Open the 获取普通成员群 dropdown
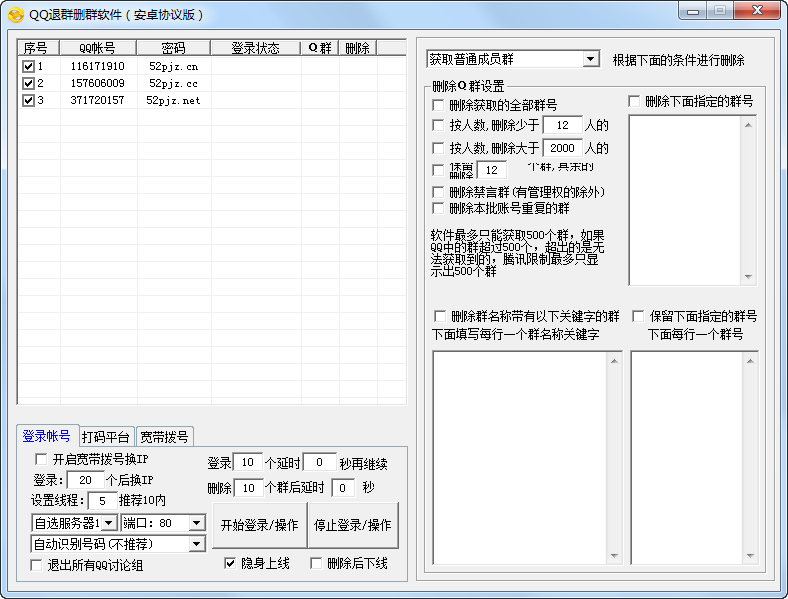The image size is (788, 599). pyautogui.click(x=591, y=59)
